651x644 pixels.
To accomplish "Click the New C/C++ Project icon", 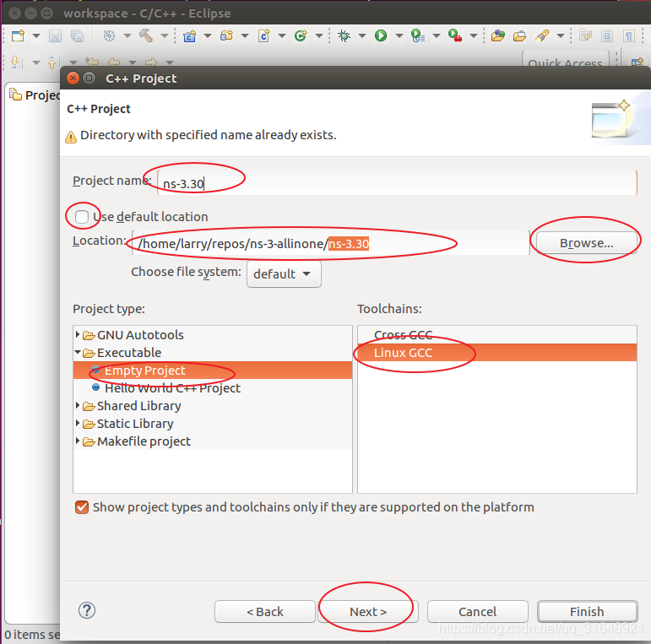I will pyautogui.click(x=190, y=36).
